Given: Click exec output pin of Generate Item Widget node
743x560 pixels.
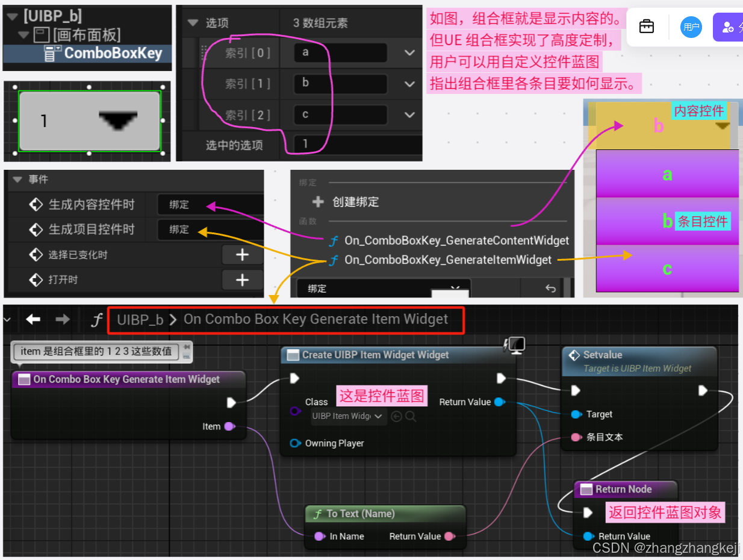Looking at the screenshot, I should 232,402.
